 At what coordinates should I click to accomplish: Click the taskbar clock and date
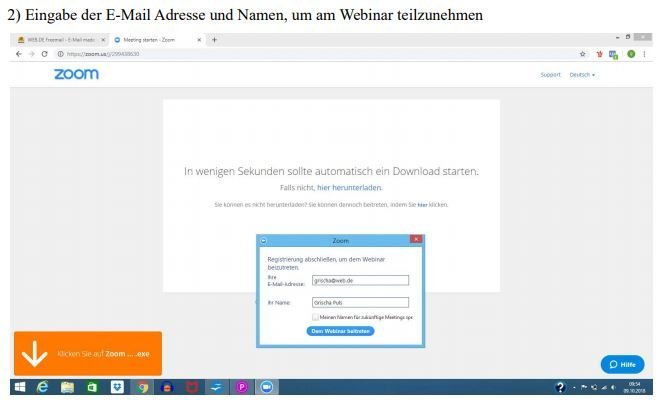[x=634, y=387]
